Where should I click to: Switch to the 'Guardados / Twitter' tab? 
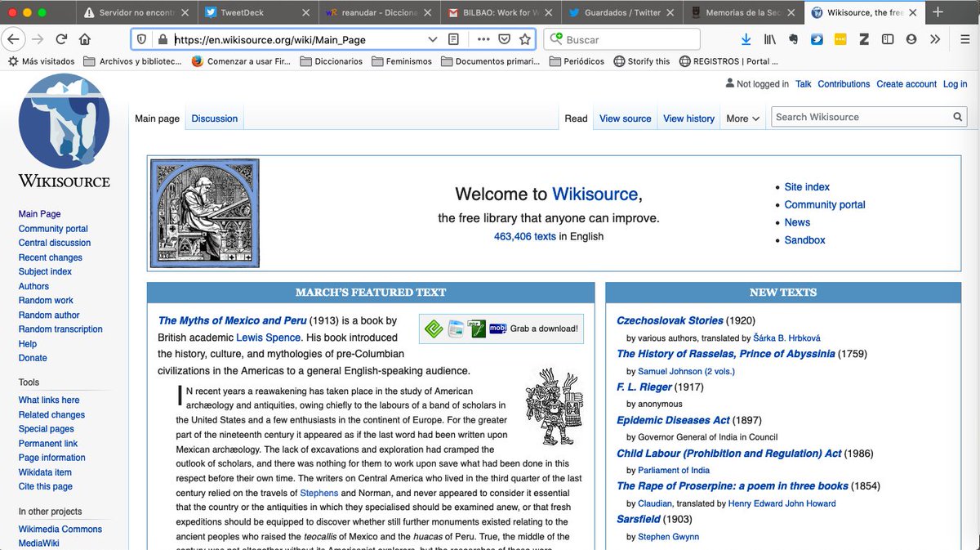pos(623,13)
